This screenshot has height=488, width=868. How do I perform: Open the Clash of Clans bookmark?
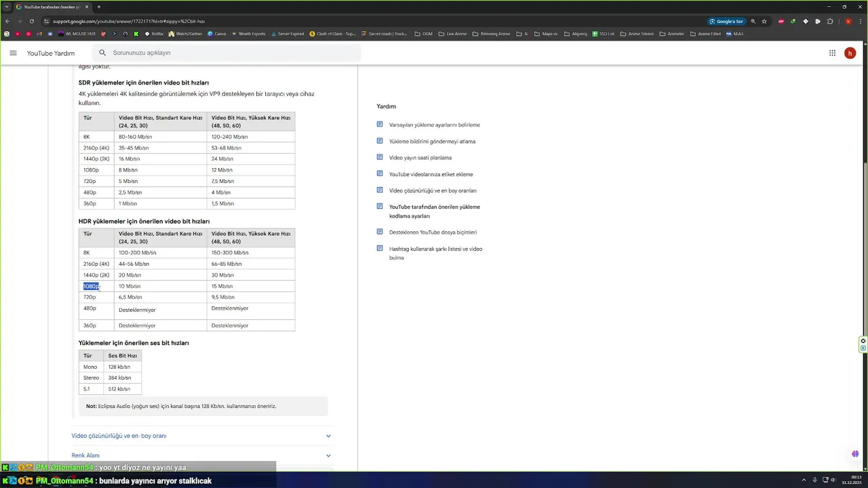(332, 33)
